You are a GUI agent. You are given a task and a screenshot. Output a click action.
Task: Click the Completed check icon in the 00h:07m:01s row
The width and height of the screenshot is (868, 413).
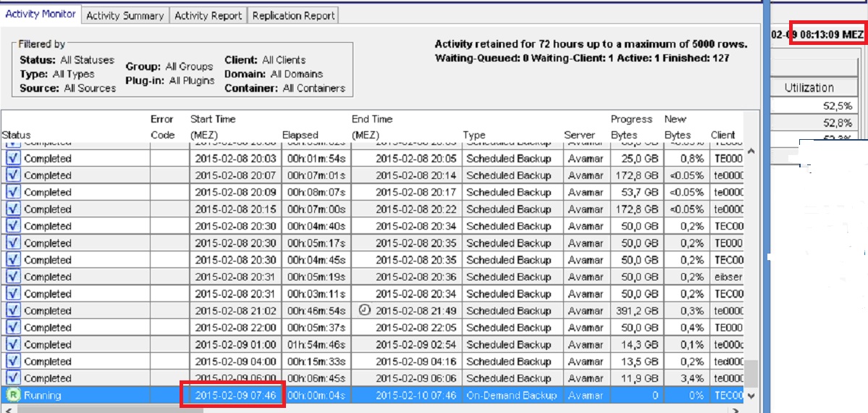click(x=13, y=175)
